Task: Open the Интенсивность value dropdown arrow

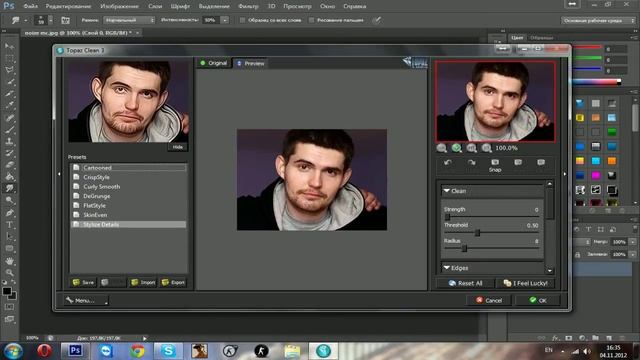Action: 224,20
